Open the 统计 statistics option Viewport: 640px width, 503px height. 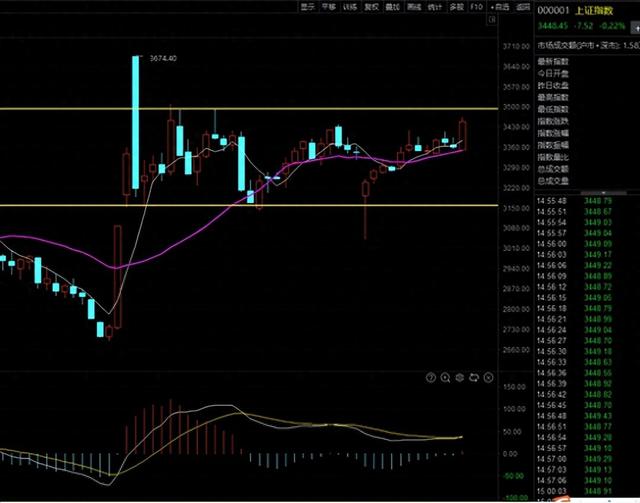pyautogui.click(x=434, y=7)
